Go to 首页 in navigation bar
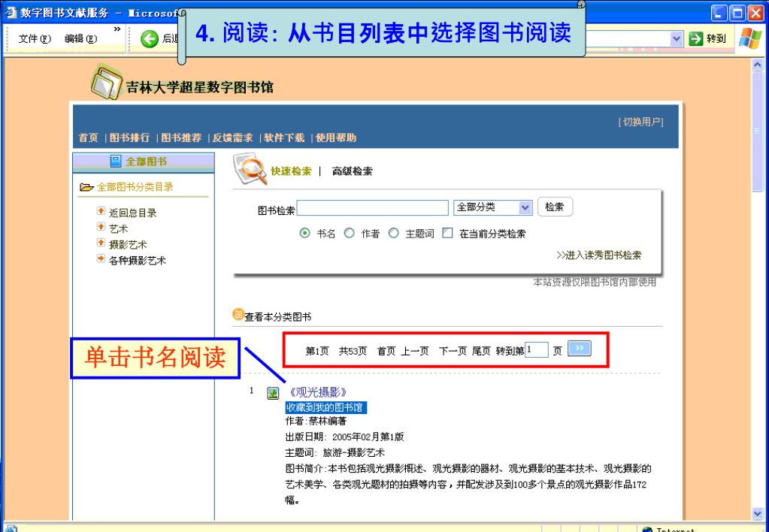Screen dimensions: 769x532 point(89,138)
